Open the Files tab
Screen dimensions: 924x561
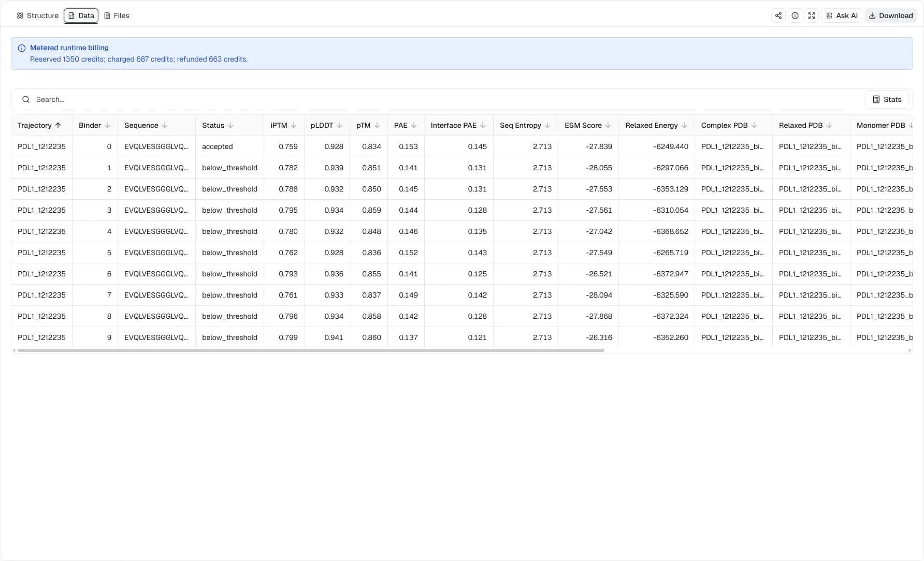click(117, 16)
